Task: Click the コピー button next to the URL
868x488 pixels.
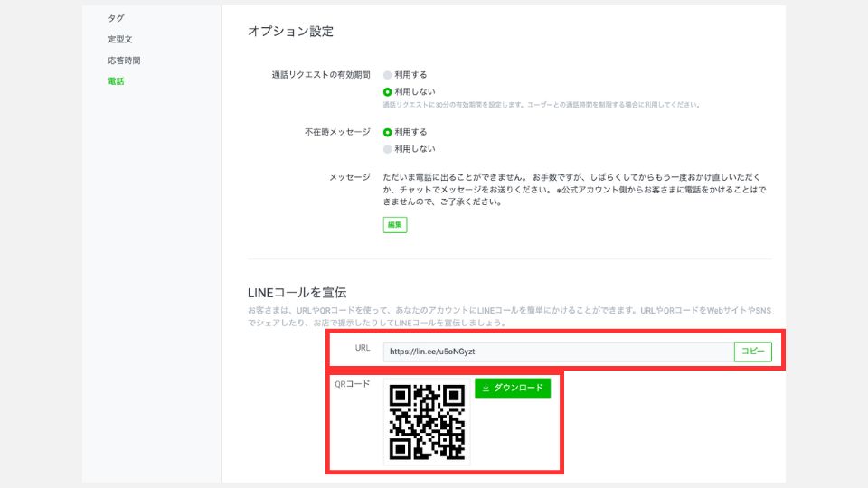Action: [x=752, y=352]
